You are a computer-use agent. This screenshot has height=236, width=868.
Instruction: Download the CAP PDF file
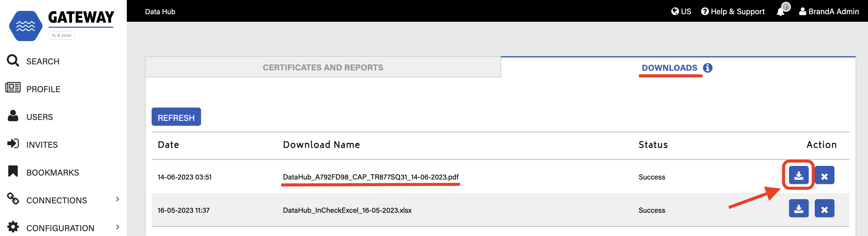point(798,175)
